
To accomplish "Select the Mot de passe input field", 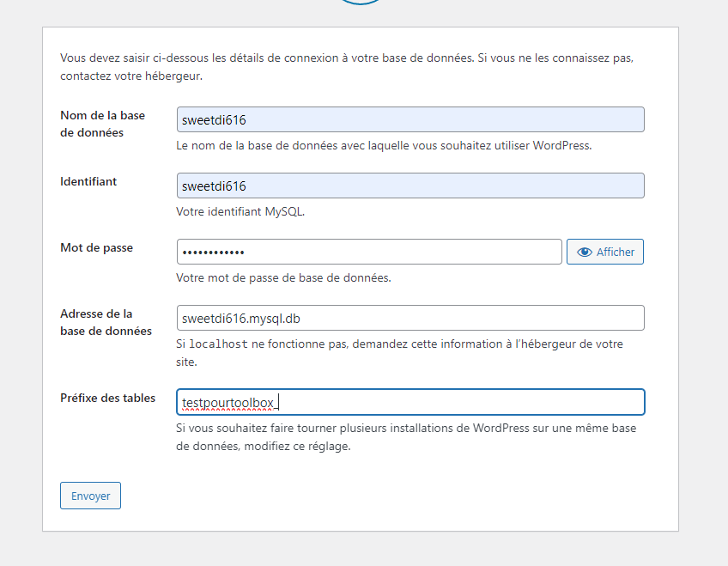I will click(369, 252).
